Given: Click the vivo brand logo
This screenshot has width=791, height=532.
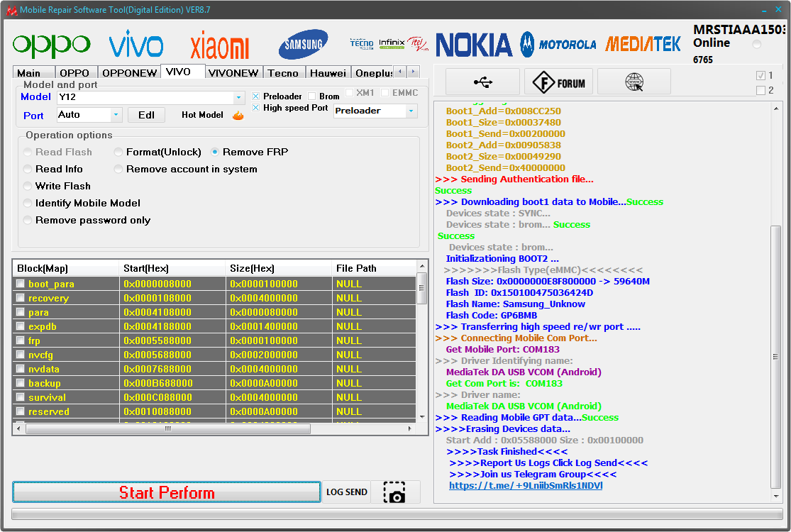Looking at the screenshot, I should coord(136,44).
